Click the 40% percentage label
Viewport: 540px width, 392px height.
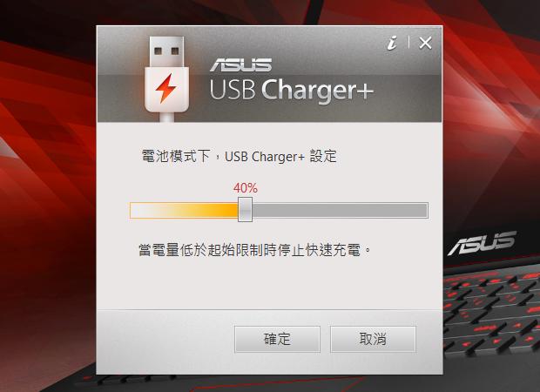pyautogui.click(x=246, y=188)
